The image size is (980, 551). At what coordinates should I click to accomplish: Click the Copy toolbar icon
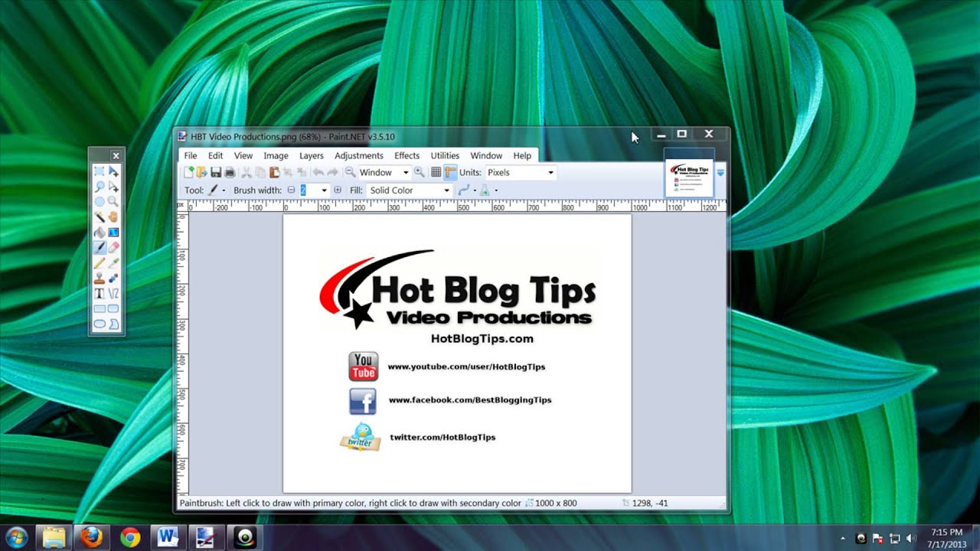pyautogui.click(x=260, y=172)
